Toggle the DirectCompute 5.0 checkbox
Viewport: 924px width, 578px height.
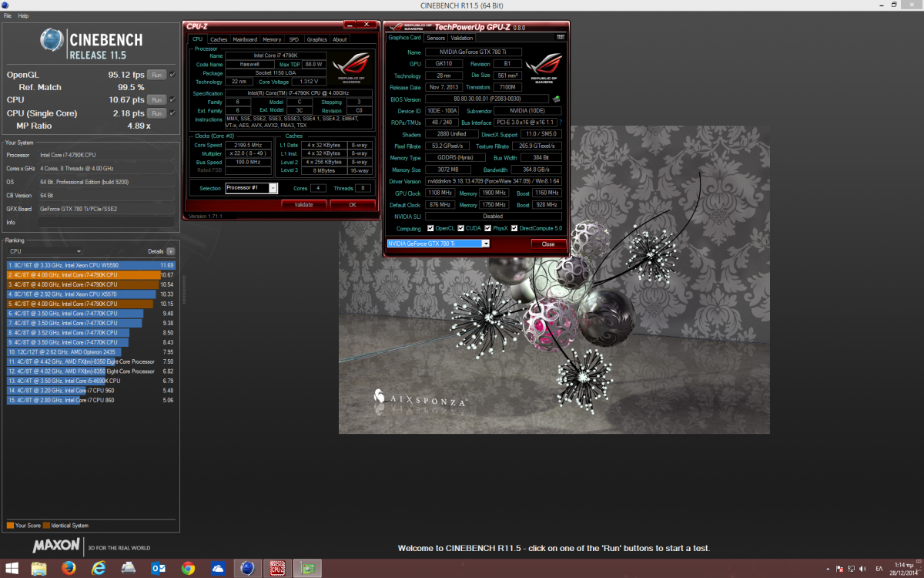coord(515,228)
